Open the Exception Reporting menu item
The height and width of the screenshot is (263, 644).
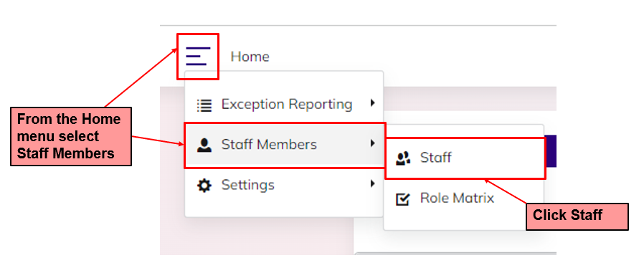pos(284,104)
